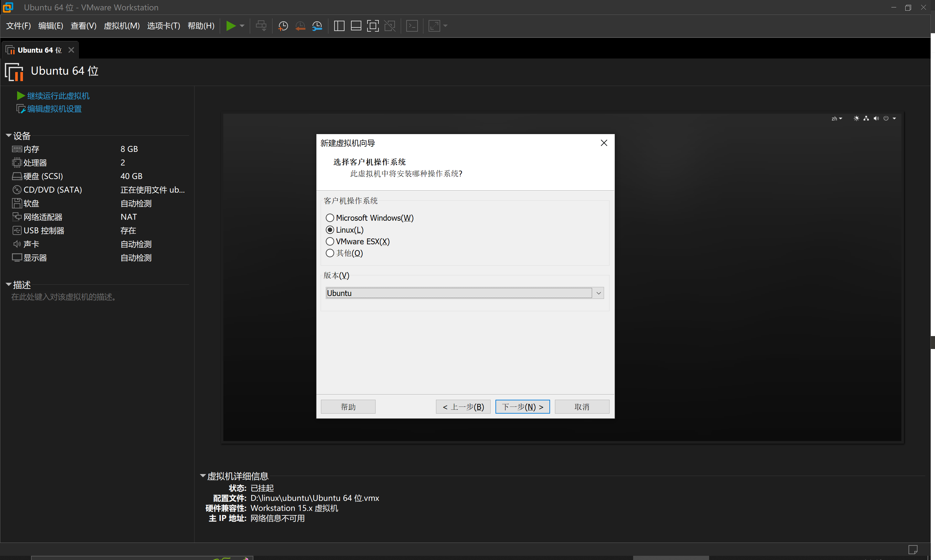Click the config path D:\linux\ubuntu\Ubuntu 64 位.vmx
935x560 pixels.
315,498
